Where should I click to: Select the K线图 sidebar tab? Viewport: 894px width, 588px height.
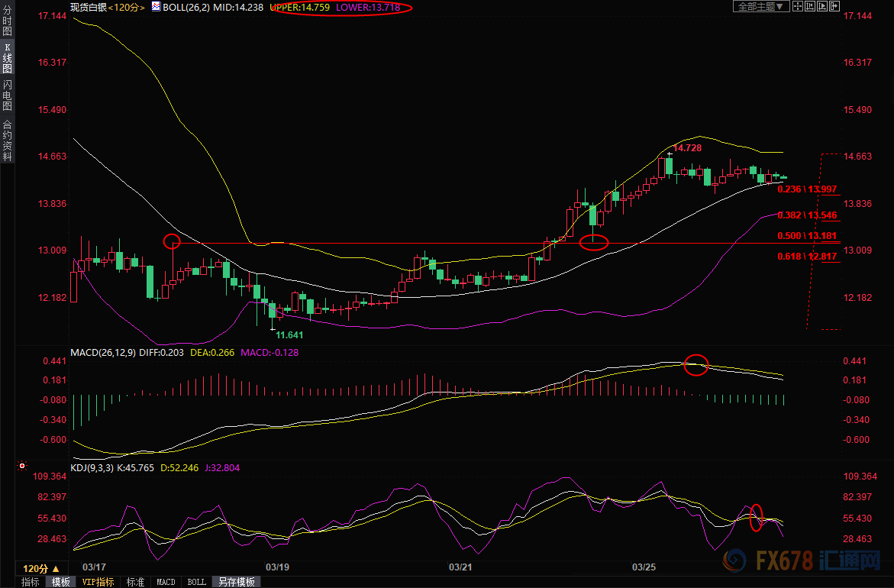[x=7, y=58]
